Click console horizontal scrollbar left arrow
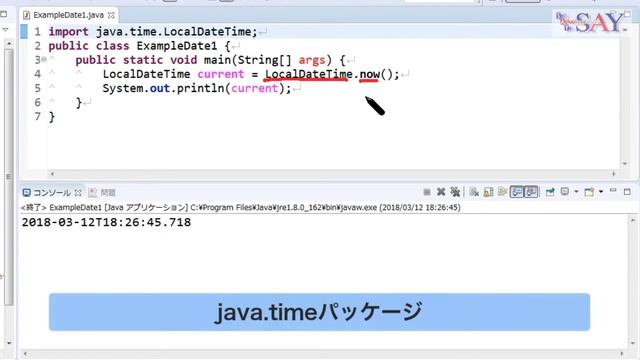This screenshot has width=640, height=360. click(25, 353)
